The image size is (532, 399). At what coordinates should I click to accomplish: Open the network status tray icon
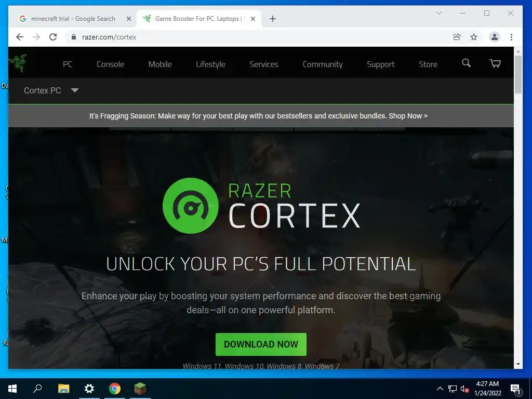coord(453,389)
